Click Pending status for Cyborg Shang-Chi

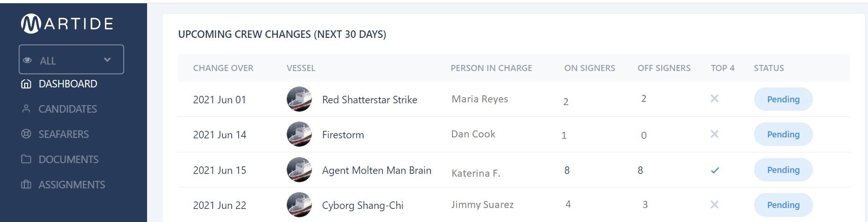point(783,205)
